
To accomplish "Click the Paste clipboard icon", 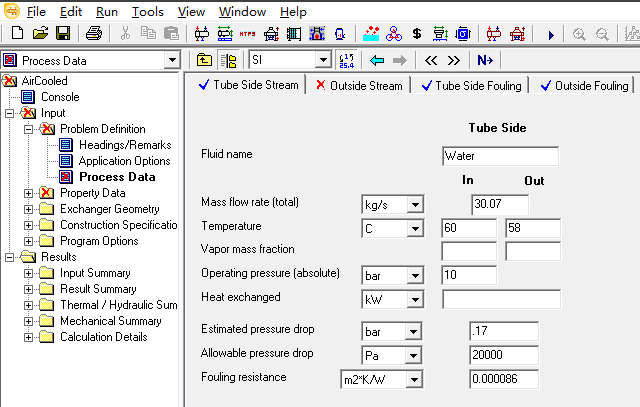I will coord(171,33).
